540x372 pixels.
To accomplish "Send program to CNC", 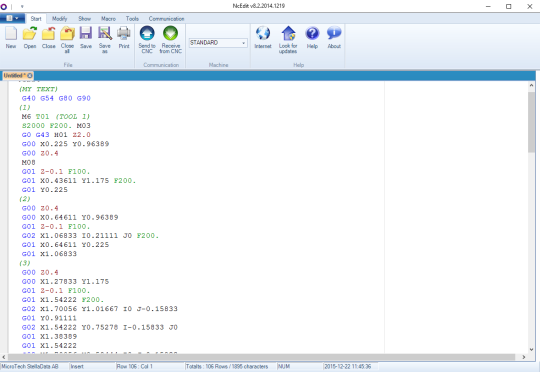I will [x=147, y=39].
